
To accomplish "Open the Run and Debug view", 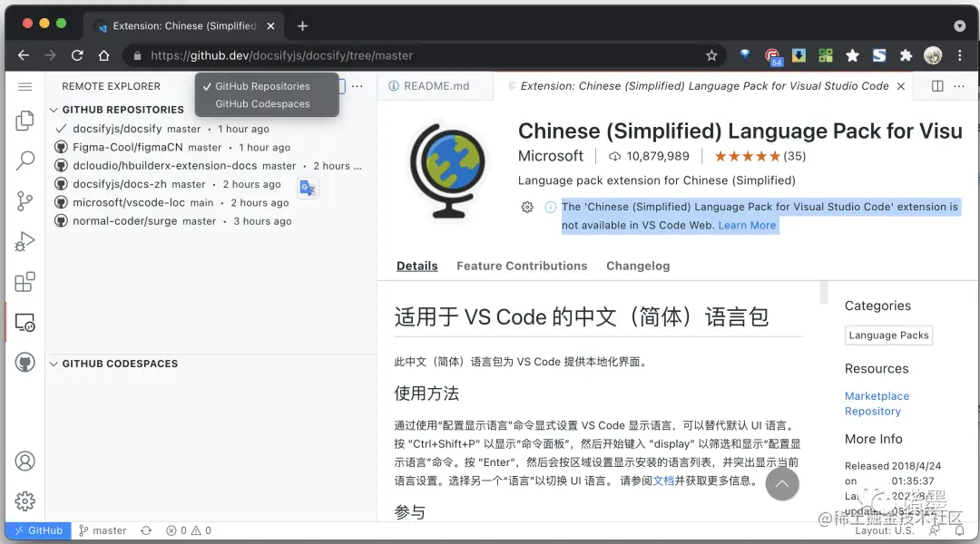I will (x=25, y=242).
